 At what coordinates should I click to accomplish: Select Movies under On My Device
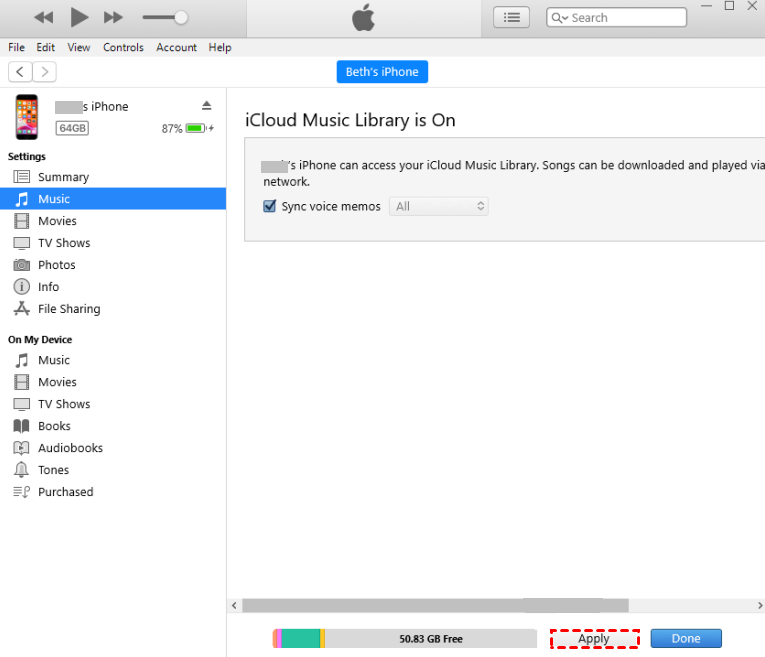(113, 381)
